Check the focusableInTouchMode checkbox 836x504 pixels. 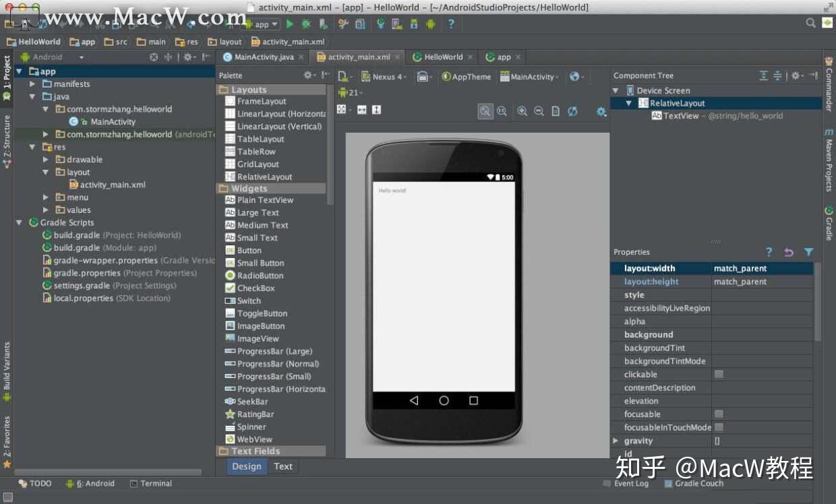pyautogui.click(x=719, y=427)
